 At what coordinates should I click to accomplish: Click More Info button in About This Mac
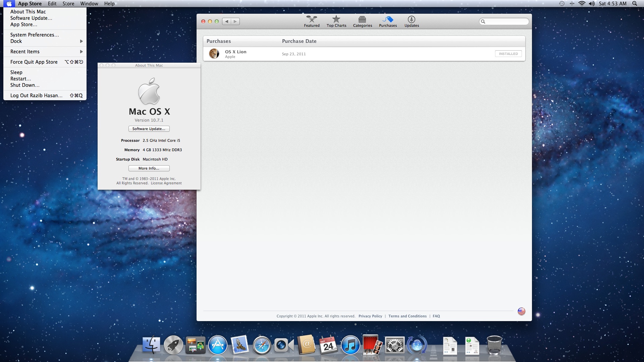(149, 168)
